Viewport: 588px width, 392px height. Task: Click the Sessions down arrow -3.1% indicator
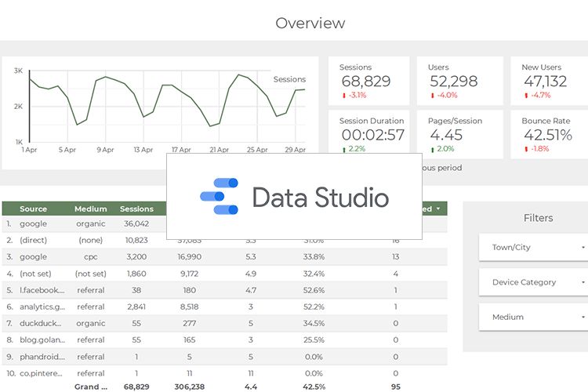354,96
